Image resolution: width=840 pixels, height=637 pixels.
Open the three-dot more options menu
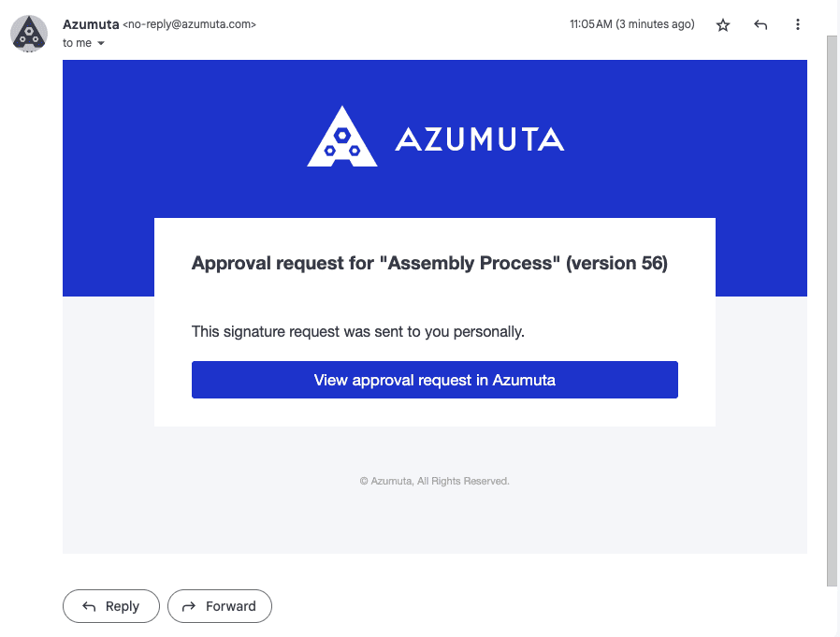(797, 25)
